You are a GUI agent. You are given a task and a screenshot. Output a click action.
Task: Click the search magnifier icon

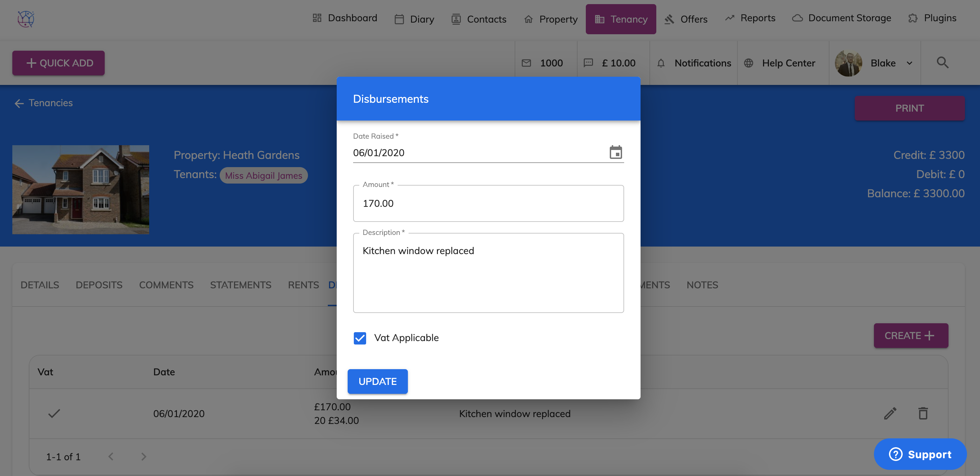click(x=942, y=62)
